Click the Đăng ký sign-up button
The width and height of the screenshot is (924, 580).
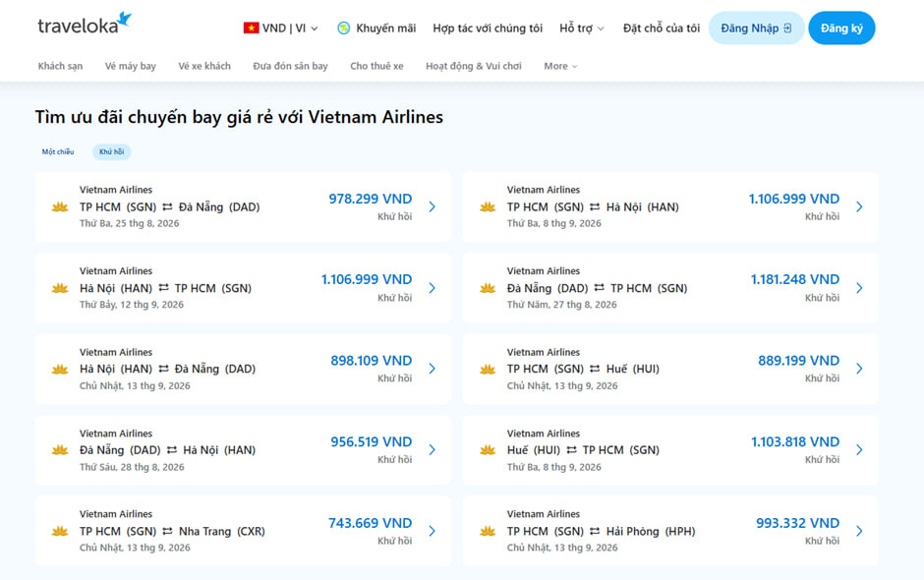tap(841, 28)
